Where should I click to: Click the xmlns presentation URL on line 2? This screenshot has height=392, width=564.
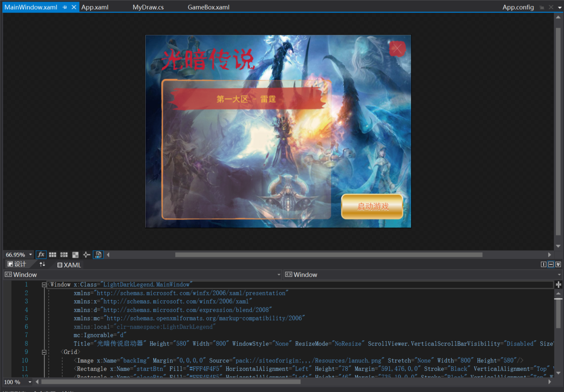point(191,293)
